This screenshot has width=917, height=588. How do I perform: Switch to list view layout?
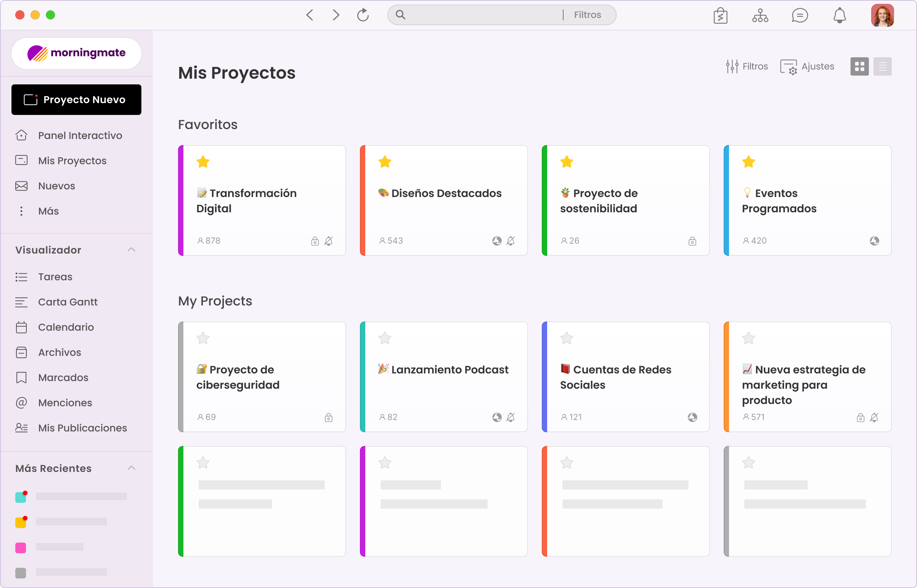click(882, 67)
